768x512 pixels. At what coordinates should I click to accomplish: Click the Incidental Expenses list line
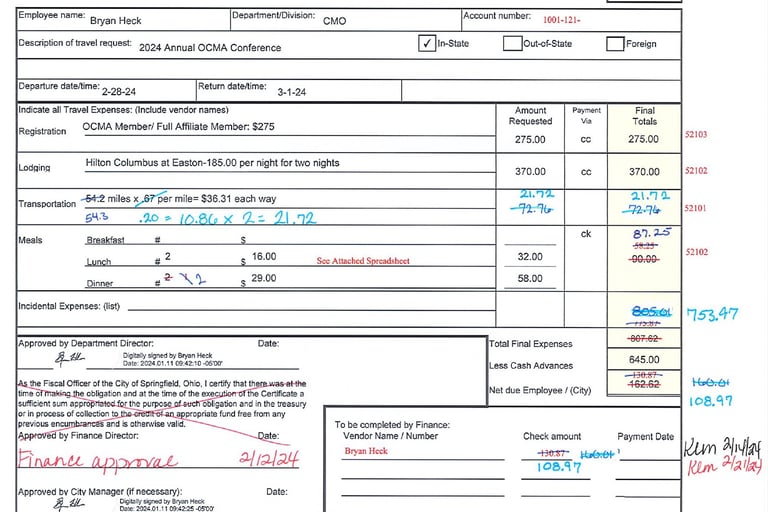pos(311,306)
